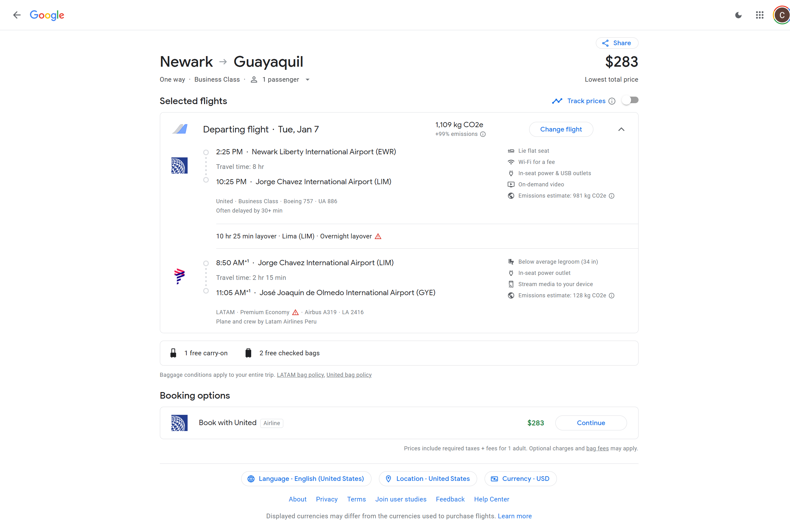Viewport: 790px width, 532px height.
Task: Open Currency USD selector
Action: click(520, 479)
